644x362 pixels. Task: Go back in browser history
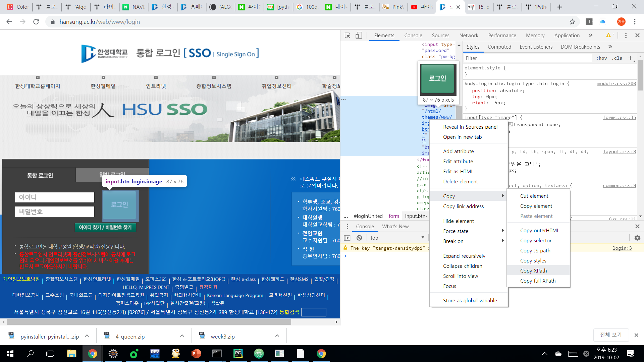click(9, 22)
